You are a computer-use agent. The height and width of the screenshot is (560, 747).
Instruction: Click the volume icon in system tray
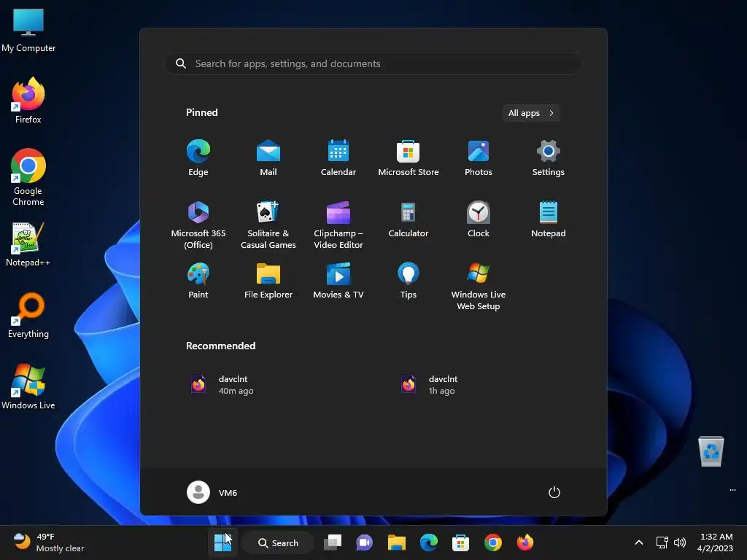680,542
